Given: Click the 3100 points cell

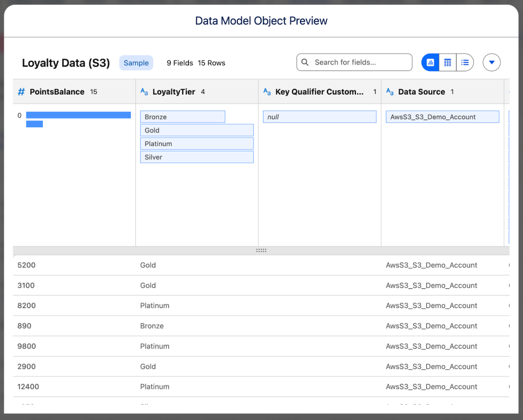Looking at the screenshot, I should 26,286.
